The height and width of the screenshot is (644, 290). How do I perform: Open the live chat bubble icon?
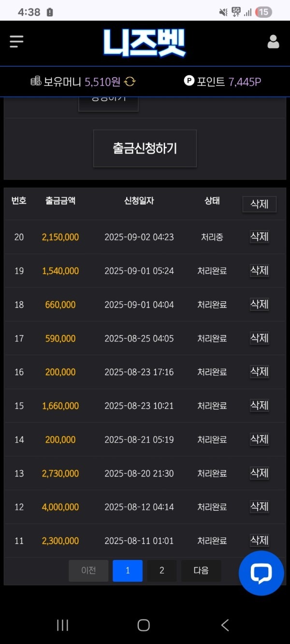[x=261, y=573]
